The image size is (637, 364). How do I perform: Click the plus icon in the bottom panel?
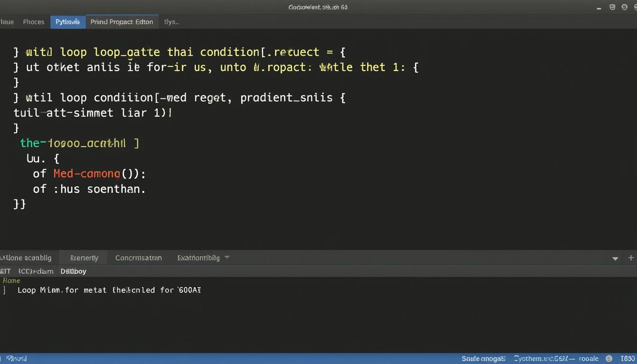[631, 258]
